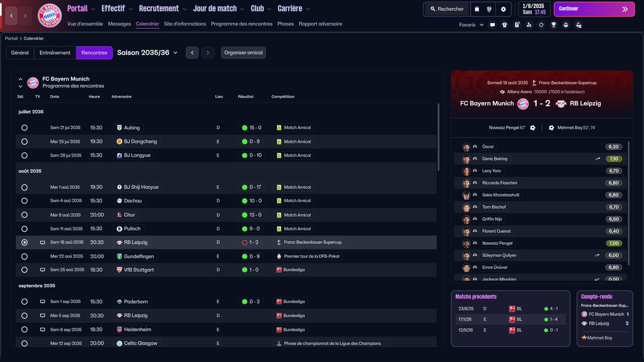Expand the Recrutement menu dropdown arrow
Image resolution: width=644 pixels, height=362 pixels.
click(185, 9)
